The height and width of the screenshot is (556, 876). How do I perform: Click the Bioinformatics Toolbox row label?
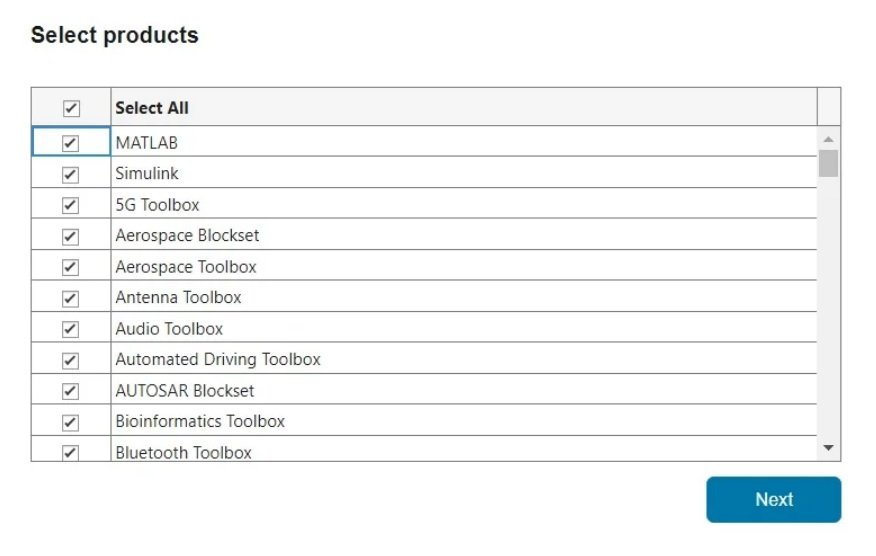tap(200, 422)
